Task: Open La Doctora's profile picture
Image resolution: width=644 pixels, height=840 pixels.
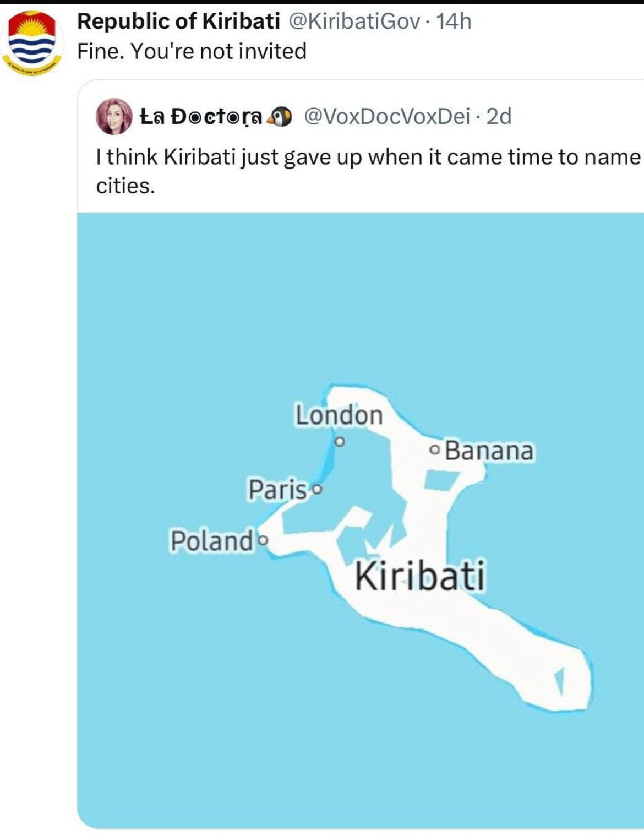Action: [x=114, y=116]
